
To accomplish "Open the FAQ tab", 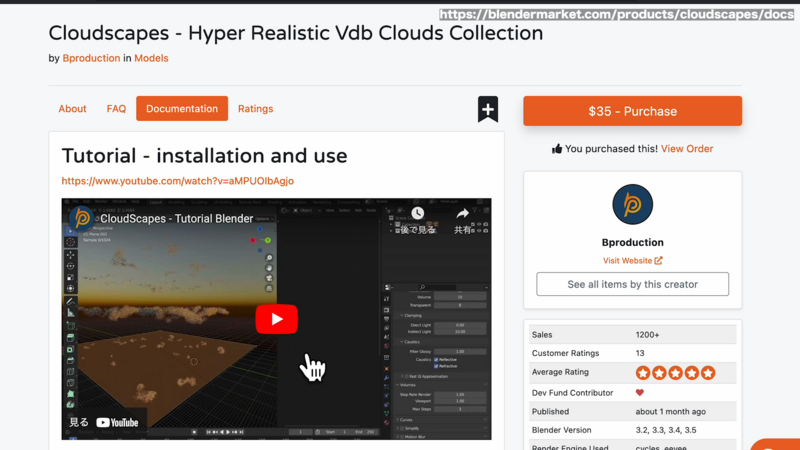I will pyautogui.click(x=116, y=109).
